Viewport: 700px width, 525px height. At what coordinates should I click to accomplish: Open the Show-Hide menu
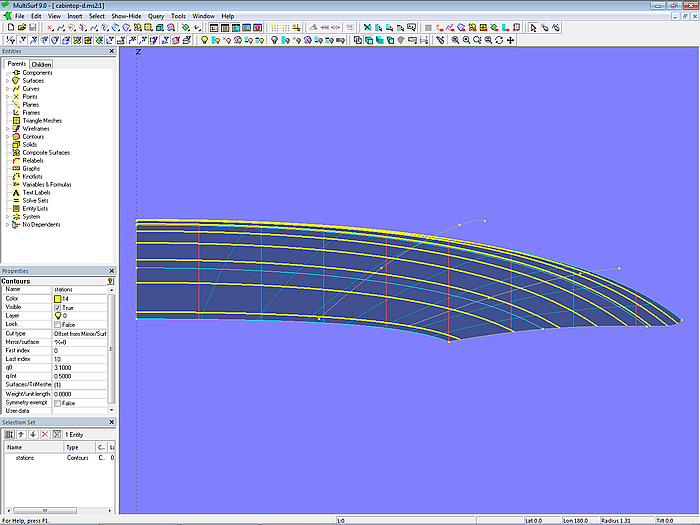126,16
